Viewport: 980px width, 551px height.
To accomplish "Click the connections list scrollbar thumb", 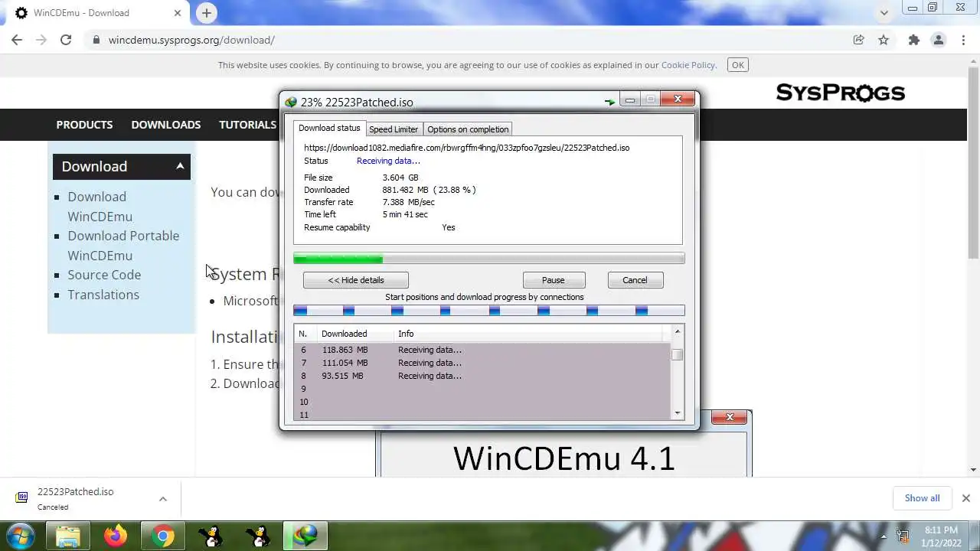I will (678, 355).
